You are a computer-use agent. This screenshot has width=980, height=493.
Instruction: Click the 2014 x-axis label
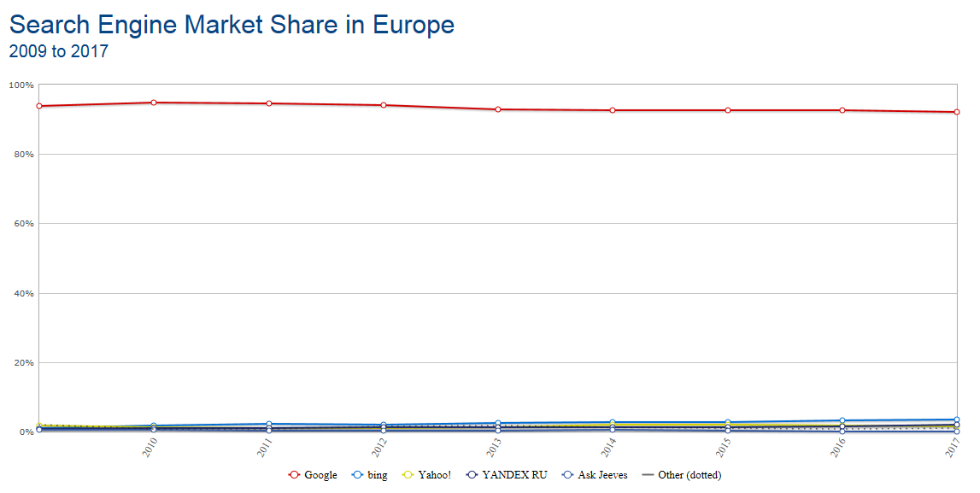click(x=609, y=447)
